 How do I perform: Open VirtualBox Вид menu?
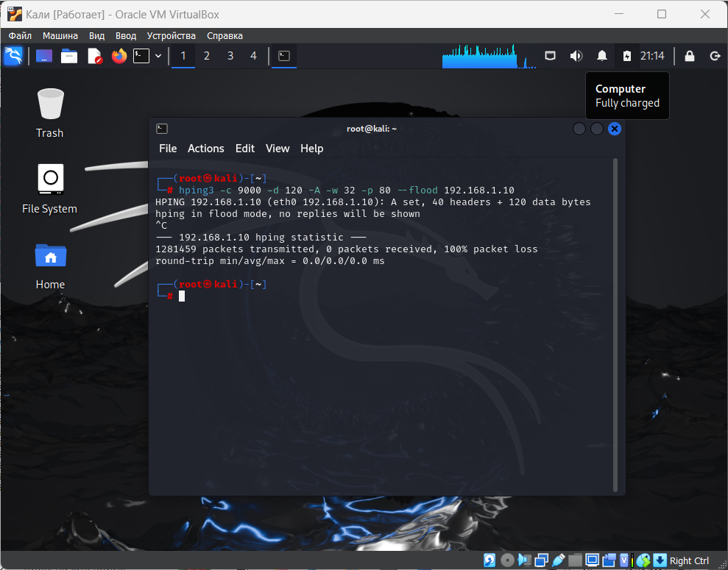(96, 36)
